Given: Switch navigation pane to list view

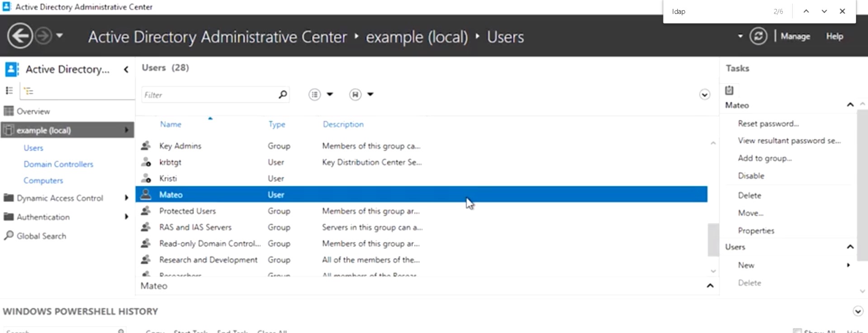Looking at the screenshot, I should [9, 90].
